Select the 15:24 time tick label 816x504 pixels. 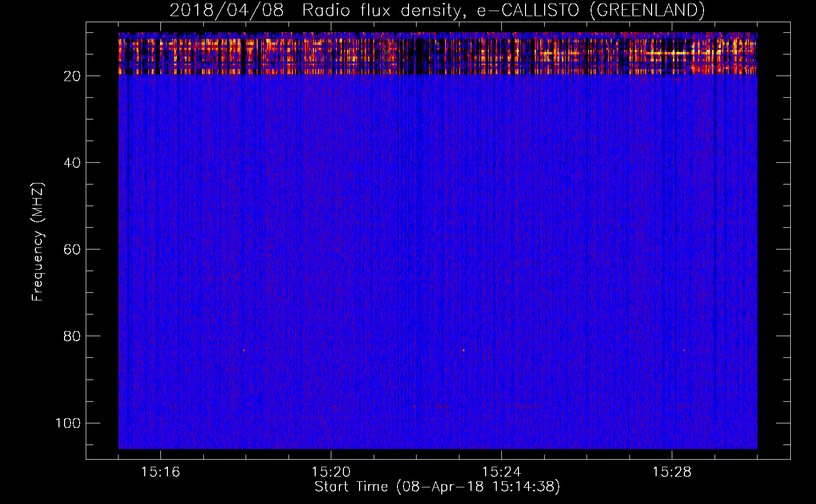[501, 472]
